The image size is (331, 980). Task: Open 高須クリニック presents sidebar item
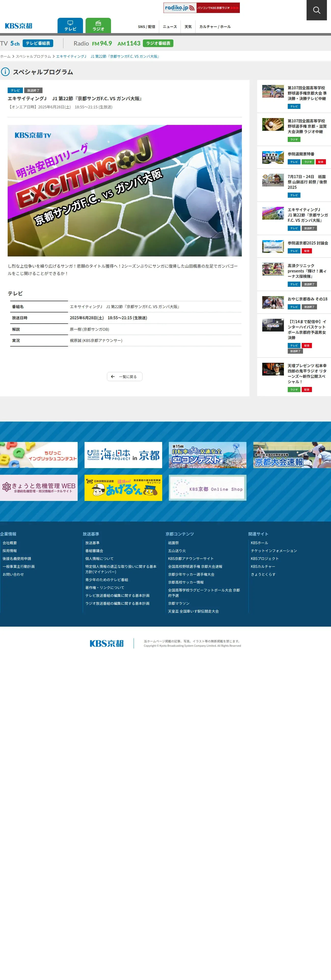tap(294, 274)
